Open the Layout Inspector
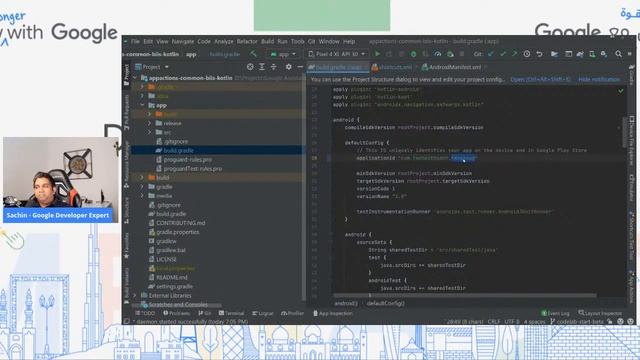640x360 pixels. 600,313
